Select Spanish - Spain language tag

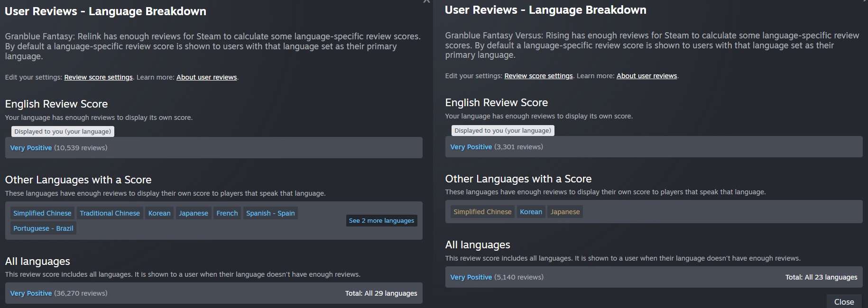[x=270, y=213]
